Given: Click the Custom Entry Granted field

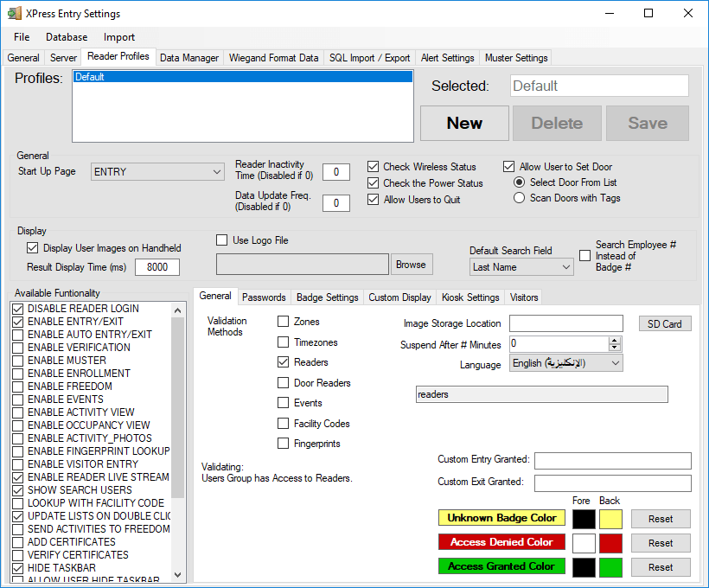Looking at the screenshot, I should click(613, 461).
